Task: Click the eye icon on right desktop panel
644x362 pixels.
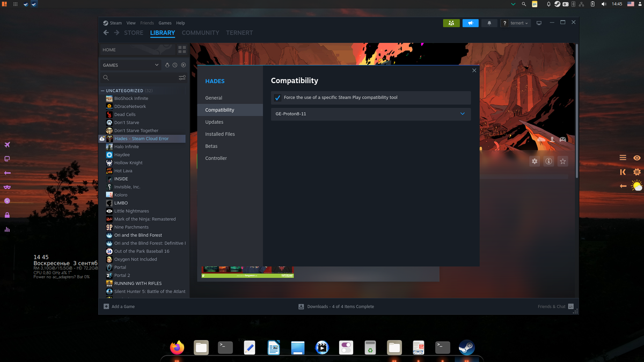Action: click(637, 158)
